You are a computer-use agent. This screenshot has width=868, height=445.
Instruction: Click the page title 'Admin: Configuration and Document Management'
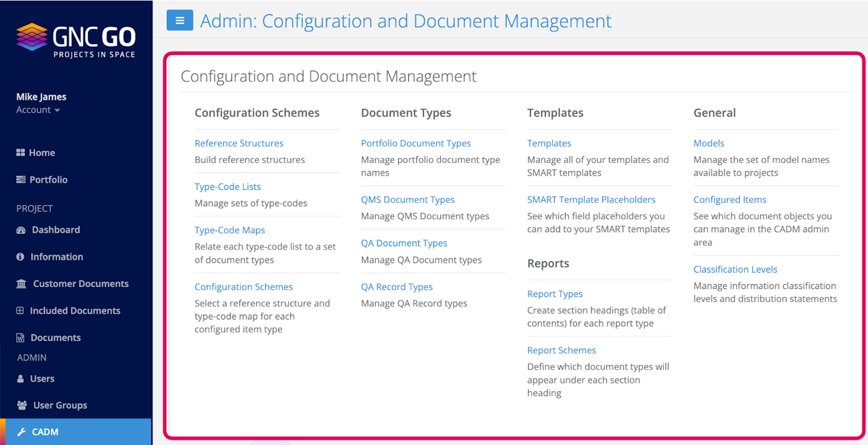(406, 20)
